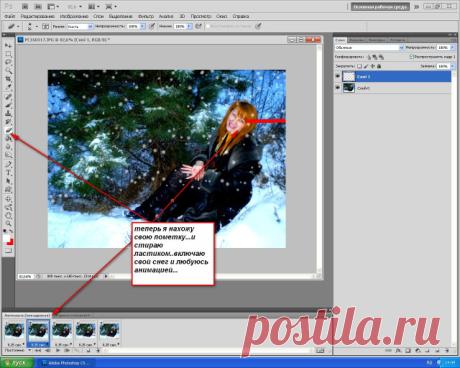The width and height of the screenshot is (460, 368).
Task: Toggle lock position in Layers panel
Action: [x=372, y=66]
